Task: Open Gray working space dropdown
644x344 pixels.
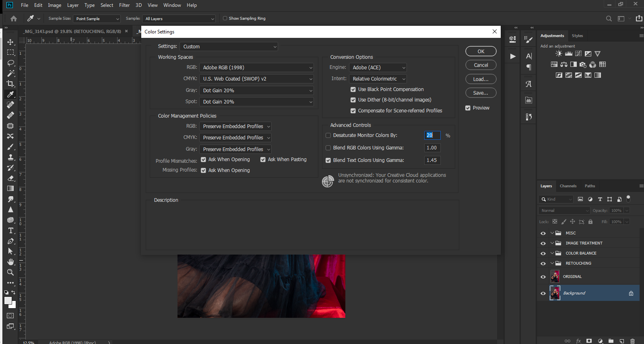Action: click(256, 91)
